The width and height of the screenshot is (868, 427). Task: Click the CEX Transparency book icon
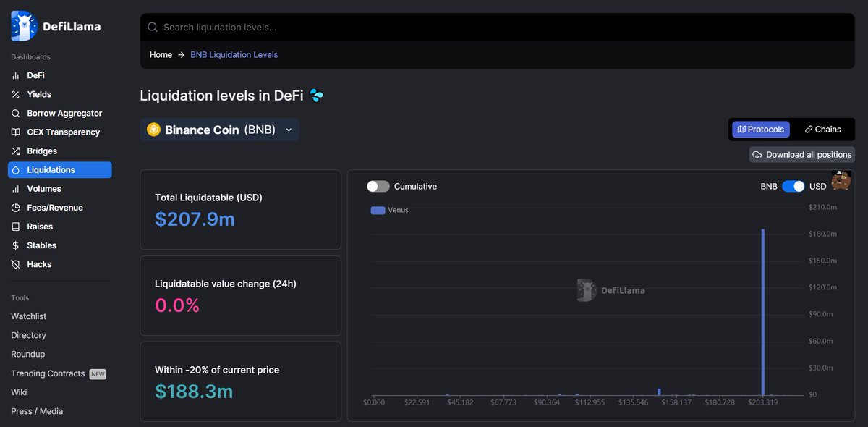(16, 132)
